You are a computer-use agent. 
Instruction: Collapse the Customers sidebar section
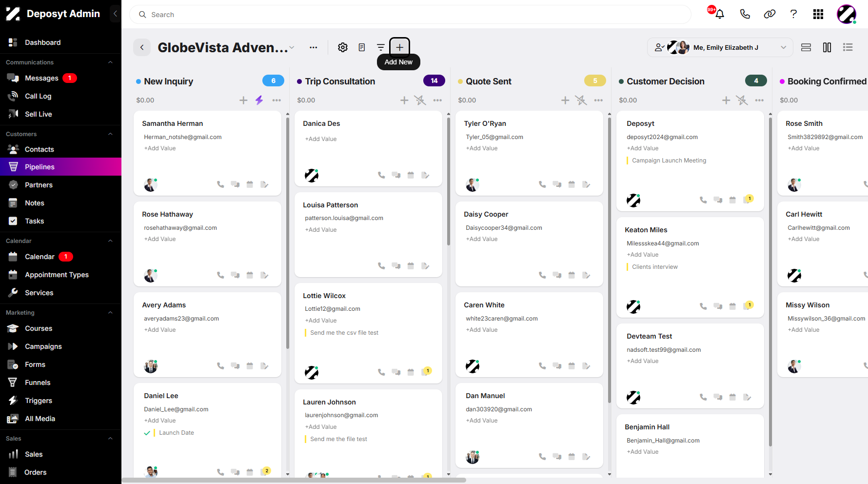tap(110, 134)
